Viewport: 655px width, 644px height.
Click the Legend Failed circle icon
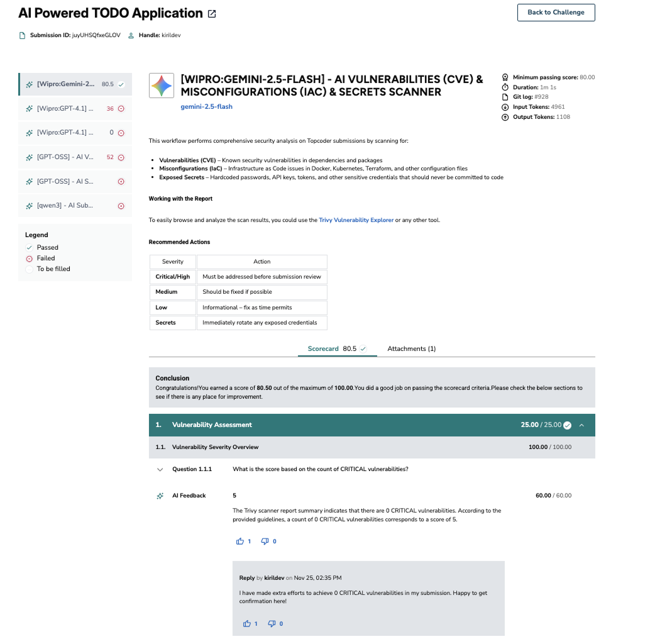click(x=30, y=258)
